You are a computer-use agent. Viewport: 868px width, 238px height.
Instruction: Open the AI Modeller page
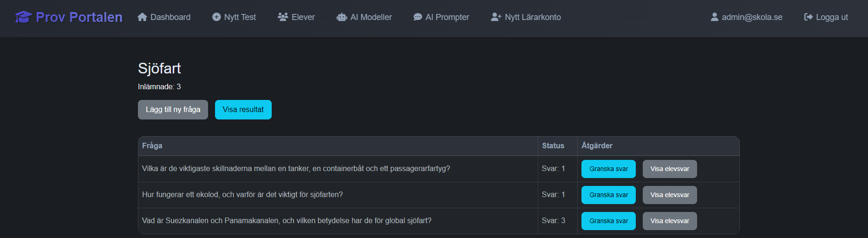[365, 17]
